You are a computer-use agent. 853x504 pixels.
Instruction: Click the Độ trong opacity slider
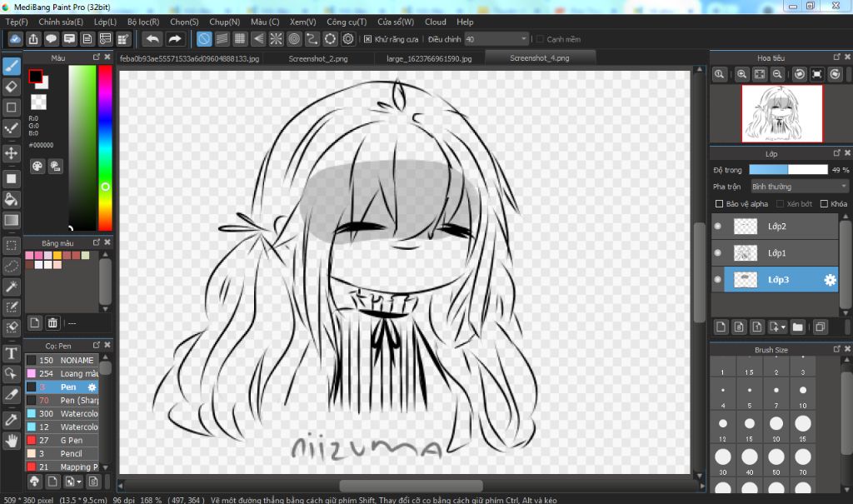click(788, 170)
